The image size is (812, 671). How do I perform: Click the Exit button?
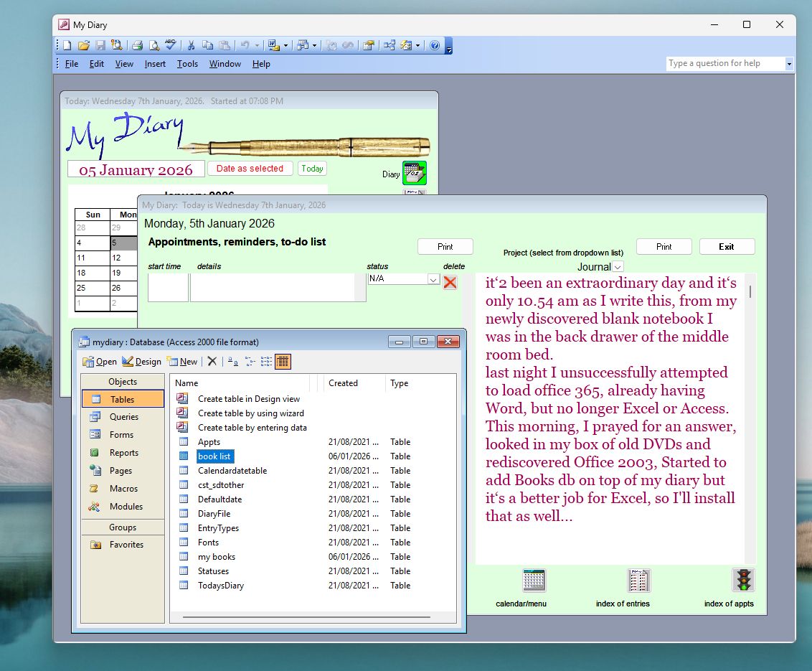pyautogui.click(x=727, y=247)
